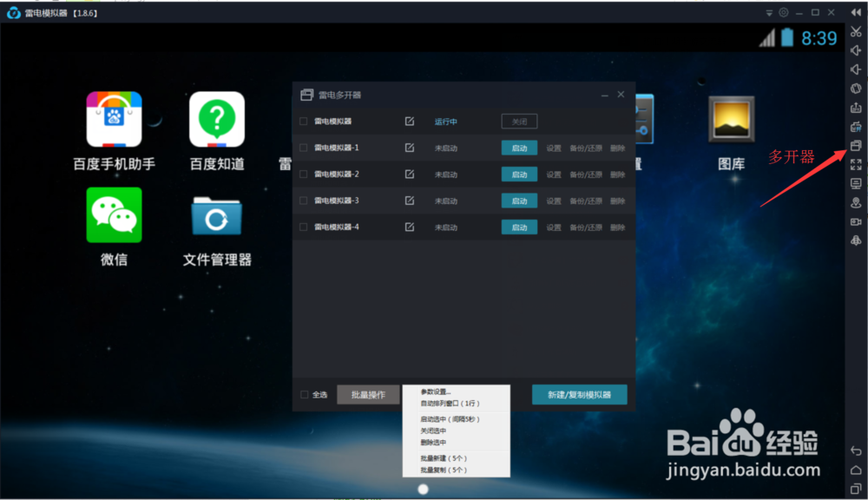
Task: Check the box for running 雷电模拟器 row
Action: 303,122
